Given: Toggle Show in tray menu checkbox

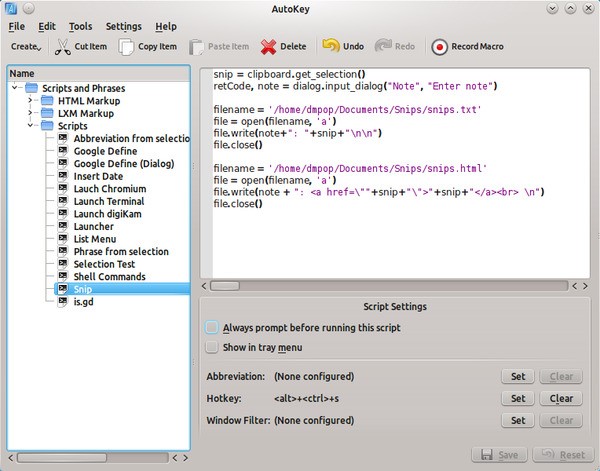Looking at the screenshot, I should coord(211,347).
